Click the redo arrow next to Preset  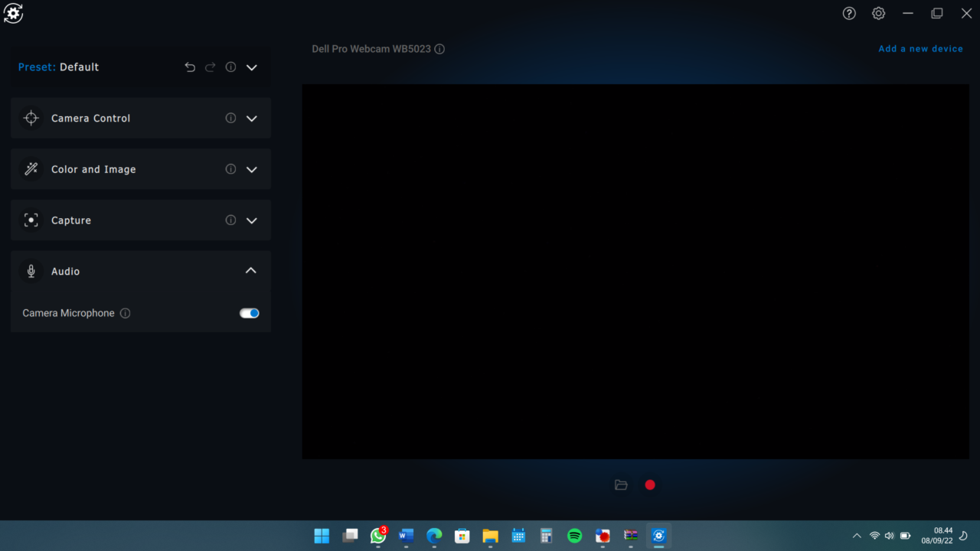click(x=211, y=67)
